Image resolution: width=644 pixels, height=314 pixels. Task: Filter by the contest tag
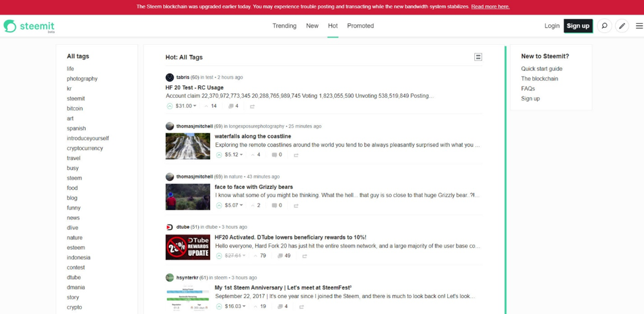[x=76, y=267]
